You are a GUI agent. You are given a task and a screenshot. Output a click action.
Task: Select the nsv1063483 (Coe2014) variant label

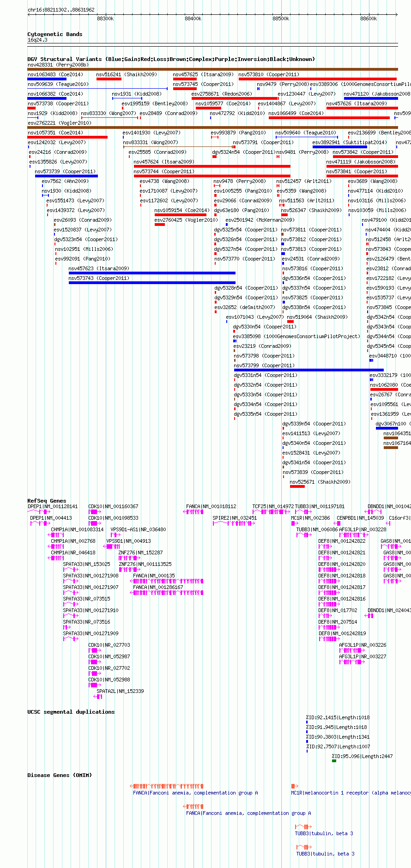point(55,74)
